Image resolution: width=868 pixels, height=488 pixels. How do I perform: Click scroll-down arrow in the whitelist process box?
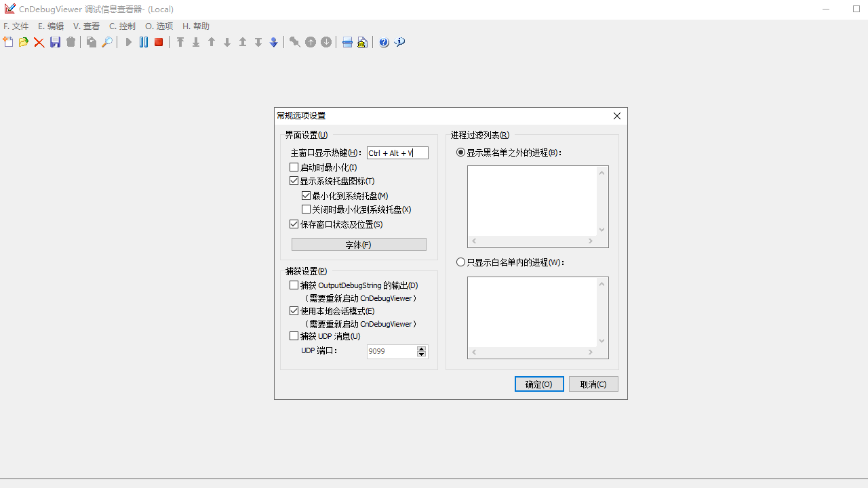pos(601,341)
